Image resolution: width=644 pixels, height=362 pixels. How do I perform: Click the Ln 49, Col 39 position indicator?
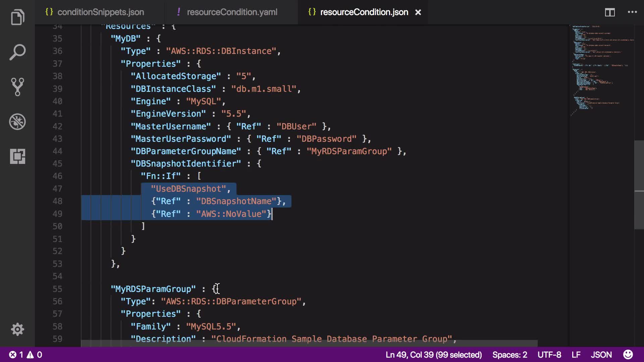tap(433, 355)
